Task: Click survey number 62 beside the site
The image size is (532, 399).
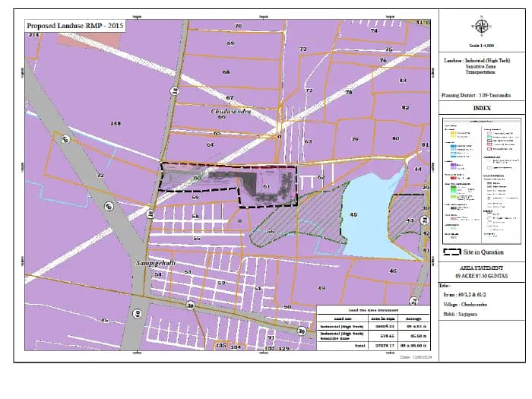Action: 321,177
